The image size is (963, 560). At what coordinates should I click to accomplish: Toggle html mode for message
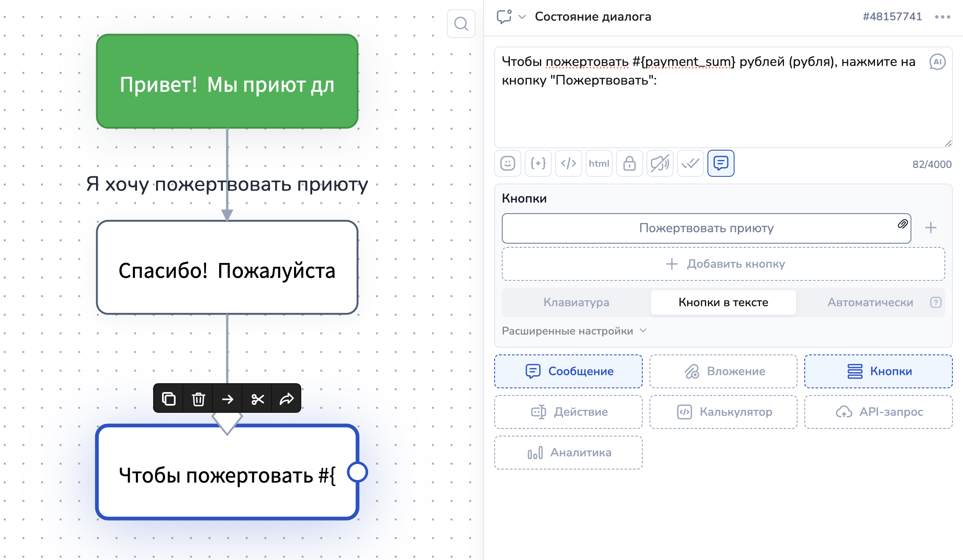click(599, 163)
